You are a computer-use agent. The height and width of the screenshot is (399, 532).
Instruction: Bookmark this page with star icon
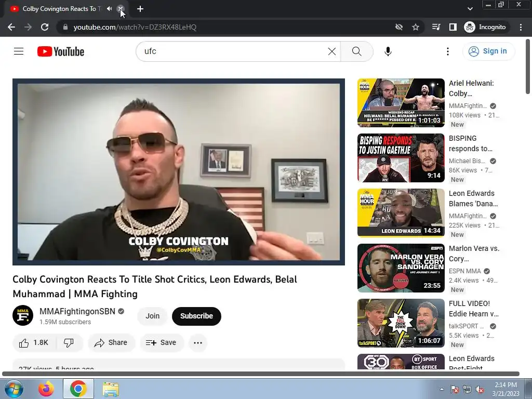[x=416, y=27]
